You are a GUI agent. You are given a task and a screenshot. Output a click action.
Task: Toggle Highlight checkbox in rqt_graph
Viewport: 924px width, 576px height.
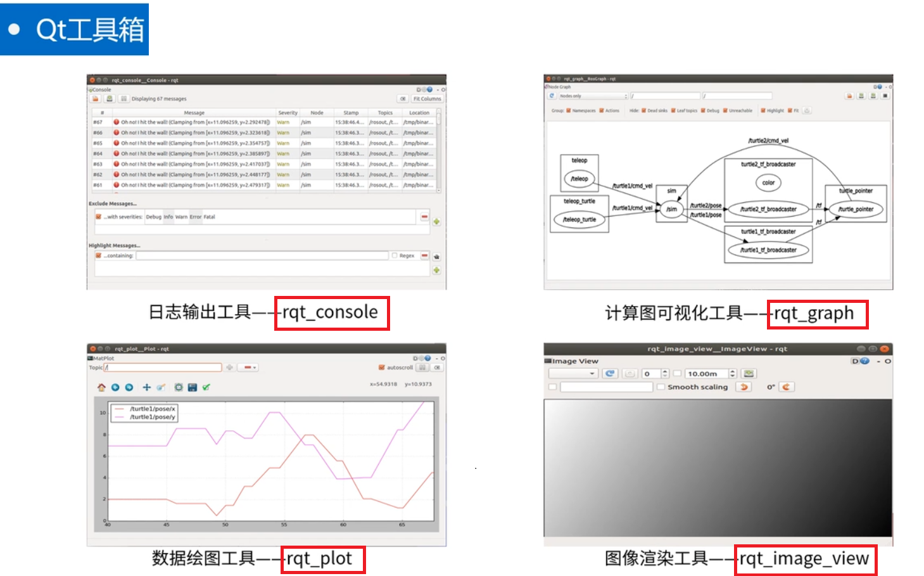[764, 110]
